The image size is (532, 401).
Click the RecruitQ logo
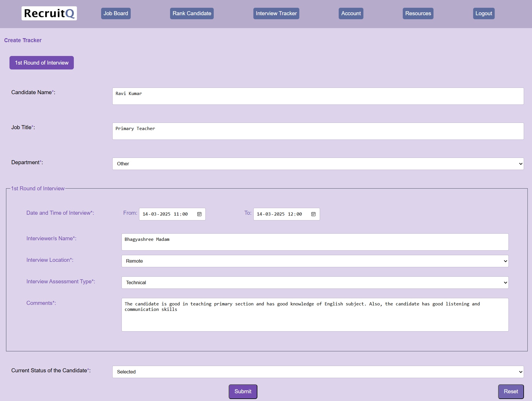point(49,13)
